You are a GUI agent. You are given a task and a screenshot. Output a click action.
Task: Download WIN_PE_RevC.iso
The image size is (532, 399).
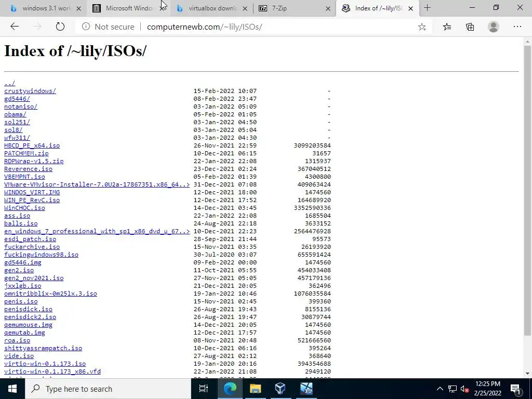(32, 200)
